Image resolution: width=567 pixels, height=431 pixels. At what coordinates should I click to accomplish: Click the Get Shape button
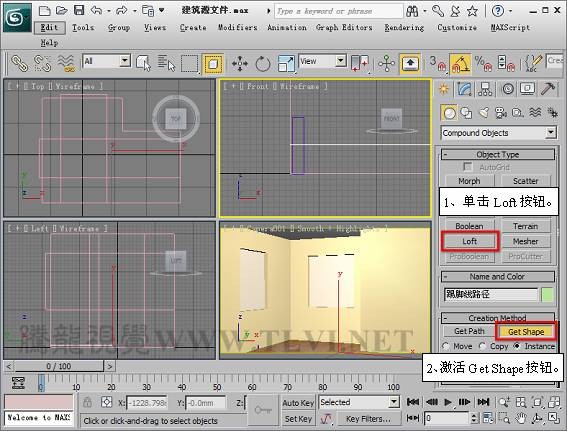[x=526, y=332]
